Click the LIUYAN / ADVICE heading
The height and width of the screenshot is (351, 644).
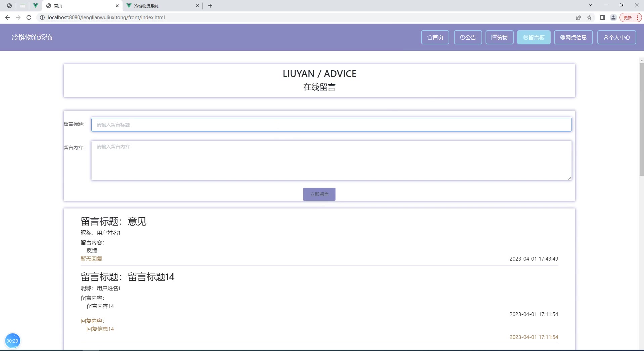(x=319, y=74)
